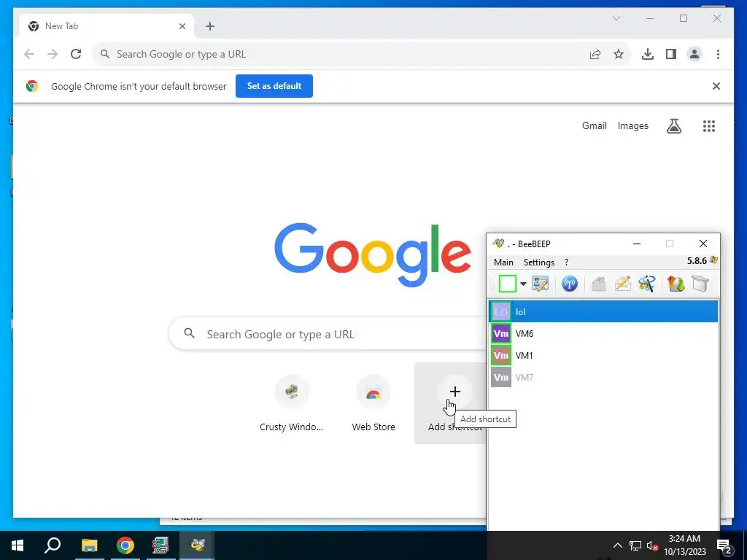Open Windows taskbar search

click(x=53, y=545)
